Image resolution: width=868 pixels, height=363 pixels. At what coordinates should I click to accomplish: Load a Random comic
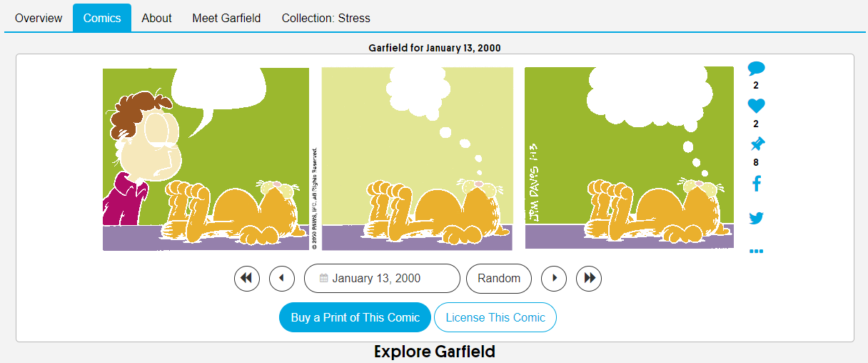click(x=499, y=279)
